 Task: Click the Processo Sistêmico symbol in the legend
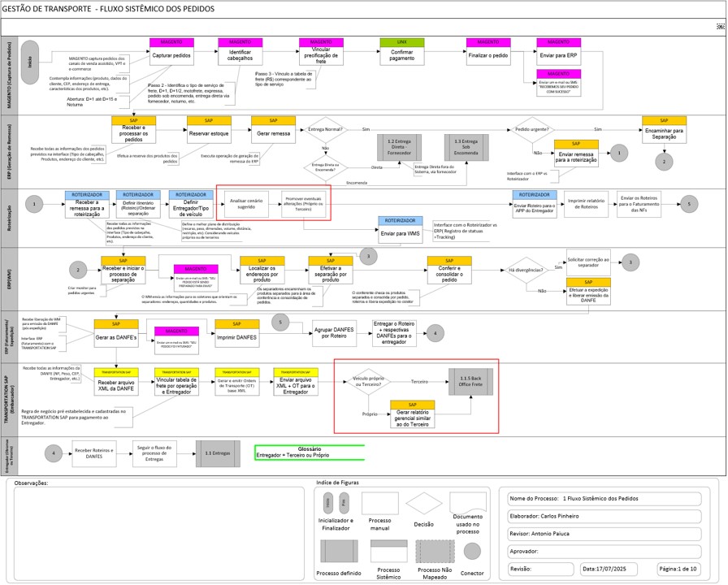(x=388, y=551)
